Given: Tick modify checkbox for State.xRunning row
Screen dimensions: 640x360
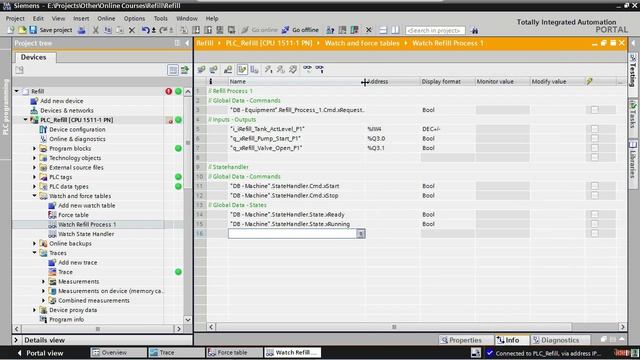Looking at the screenshot, I should 595,224.
